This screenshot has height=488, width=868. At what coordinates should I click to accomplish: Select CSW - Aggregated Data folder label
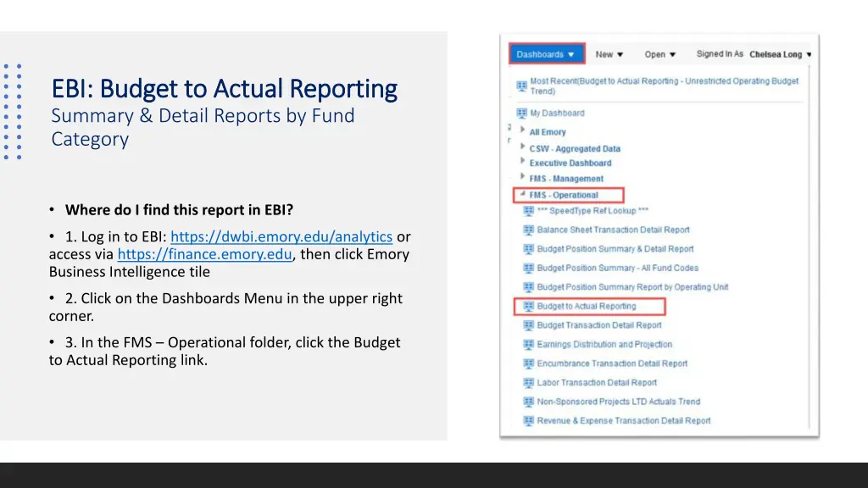click(x=575, y=149)
